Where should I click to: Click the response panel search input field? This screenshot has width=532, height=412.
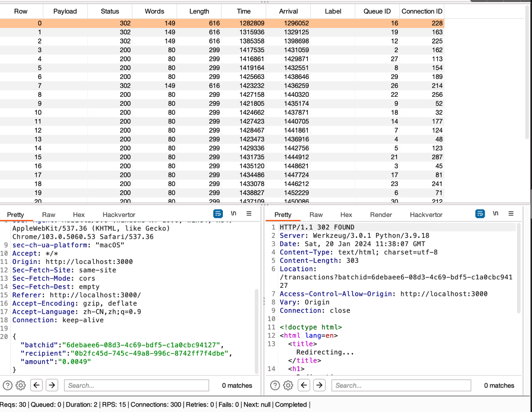(x=401, y=385)
